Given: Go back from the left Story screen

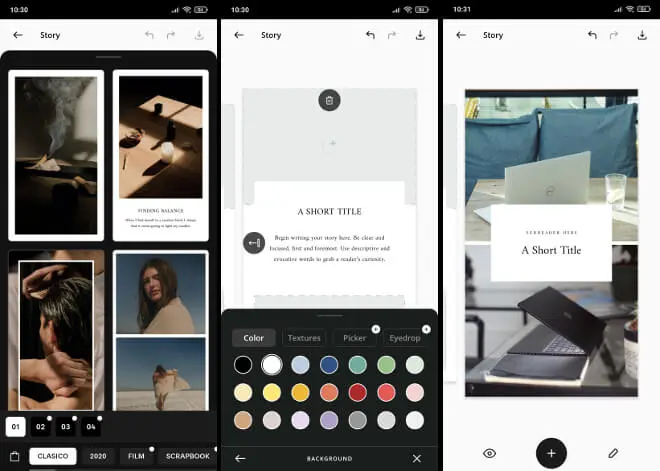Looking at the screenshot, I should click(x=17, y=35).
